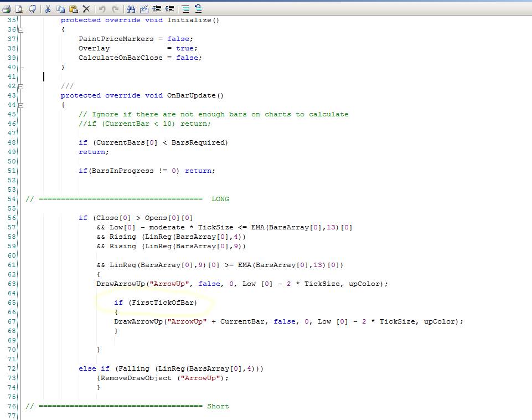Image resolution: width=532 pixels, height=420 pixels.
Task: Click the Delete X icon
Action: pos(86,9)
